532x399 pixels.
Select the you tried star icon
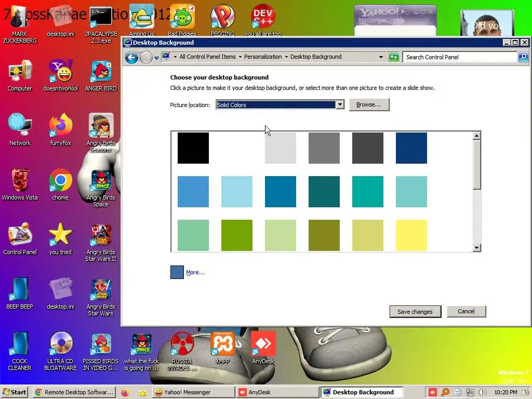[x=60, y=239]
